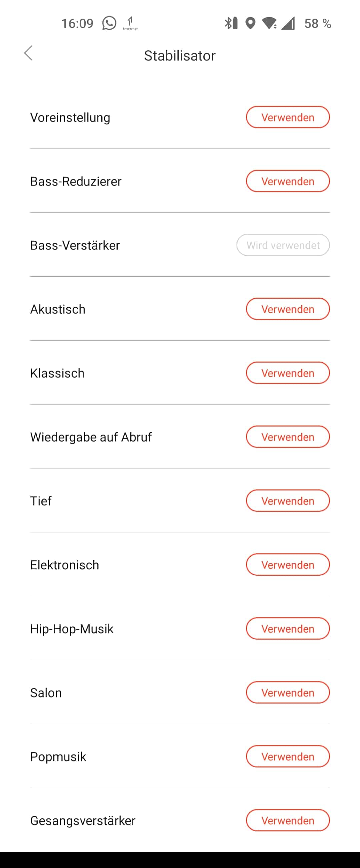This screenshot has width=360, height=868.
Task: Enable the Gesangsverstärker preset
Action: tap(287, 820)
